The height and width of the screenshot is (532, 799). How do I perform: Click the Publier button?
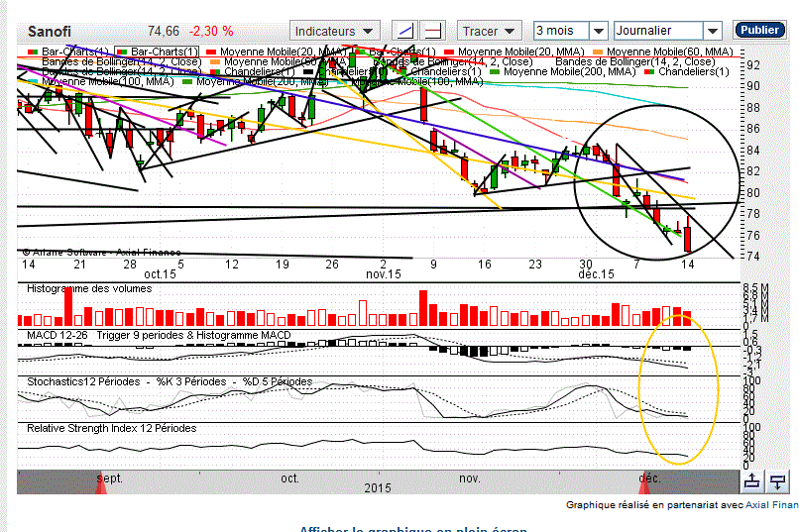click(759, 30)
